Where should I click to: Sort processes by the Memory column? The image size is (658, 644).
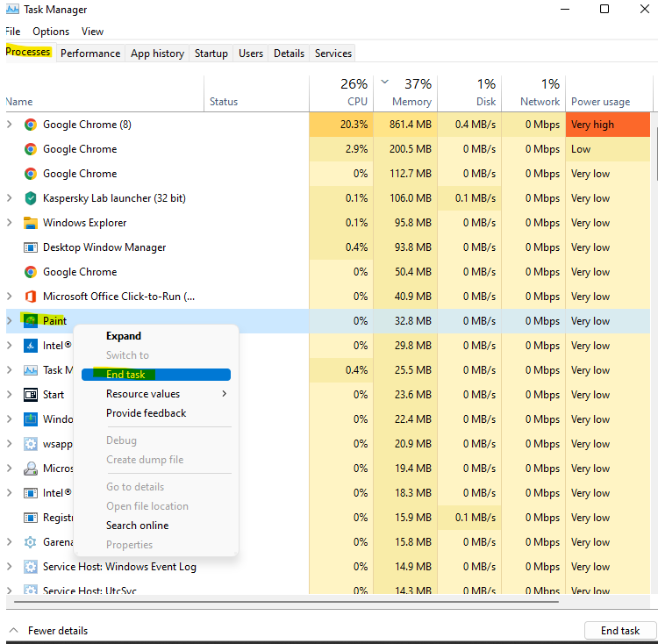tap(405, 94)
